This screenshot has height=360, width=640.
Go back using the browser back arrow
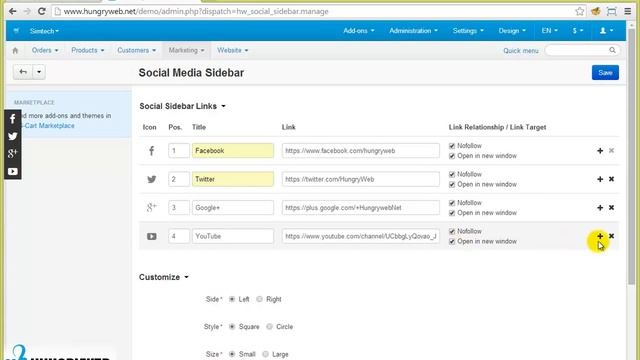tap(13, 11)
